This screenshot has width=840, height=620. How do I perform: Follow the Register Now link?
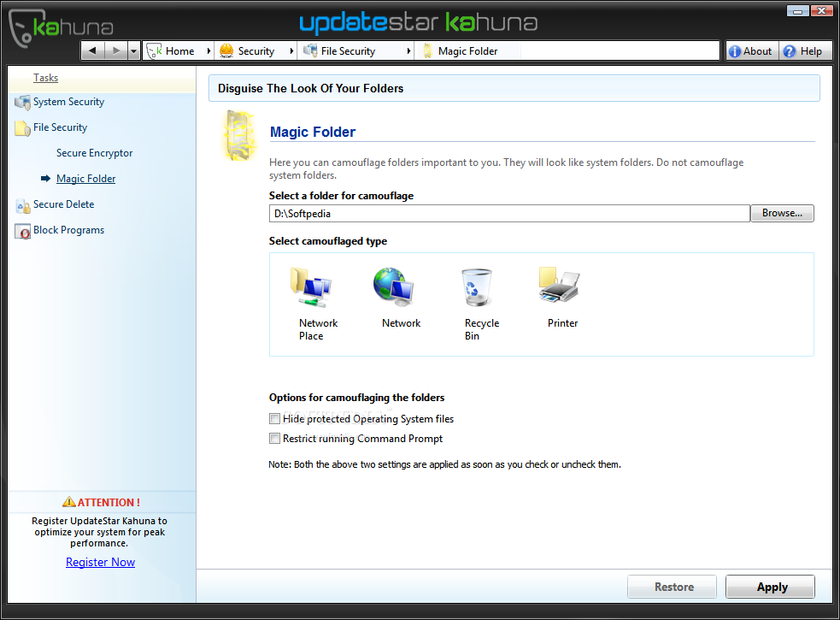100,562
